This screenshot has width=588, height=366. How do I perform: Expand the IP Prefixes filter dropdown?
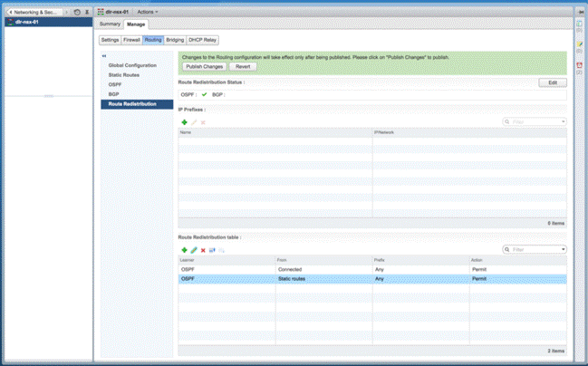pyautogui.click(x=563, y=121)
